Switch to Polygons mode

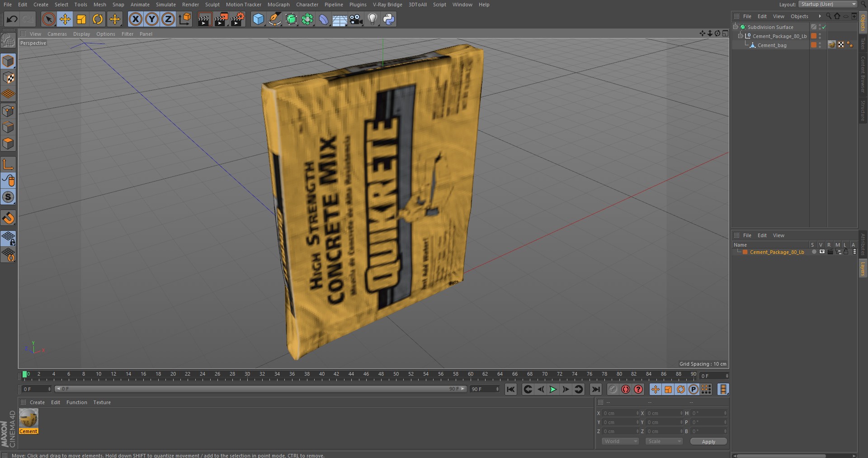coord(8,143)
